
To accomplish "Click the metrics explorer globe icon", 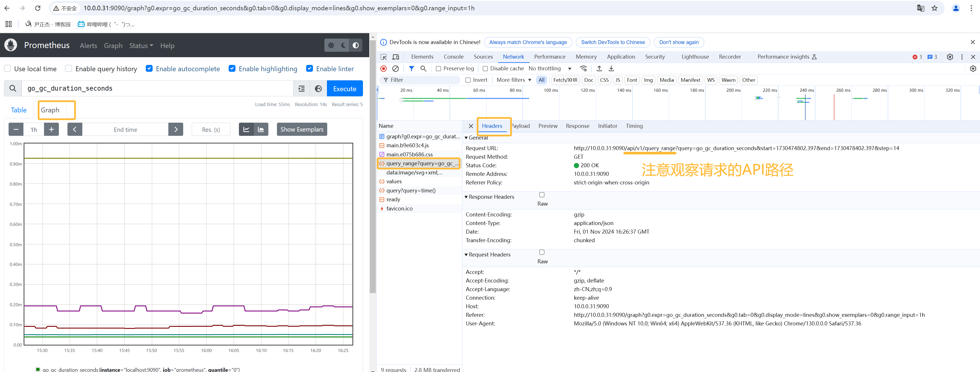I will [x=318, y=89].
